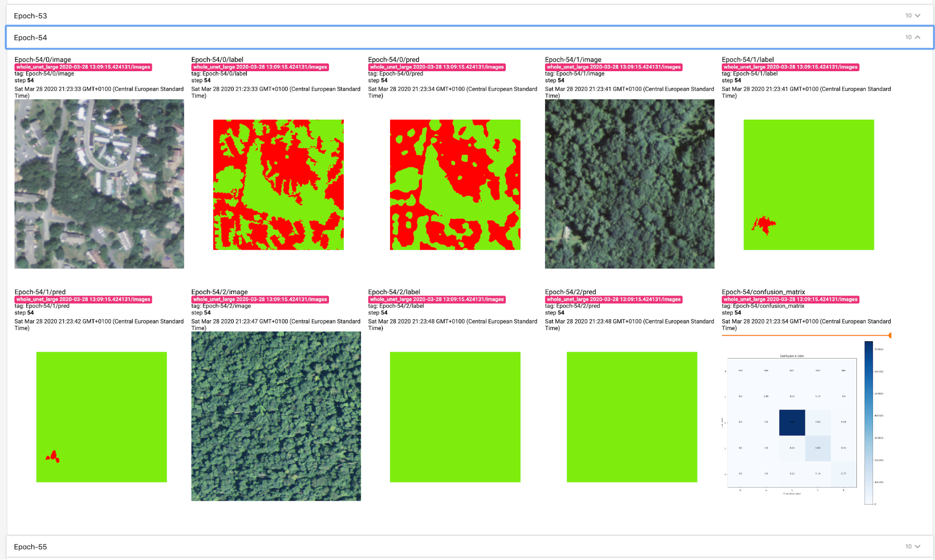Viewport: 935px width, 560px height.
Task: Click run tag under Epoch-54/2/label title
Action: 437,299
